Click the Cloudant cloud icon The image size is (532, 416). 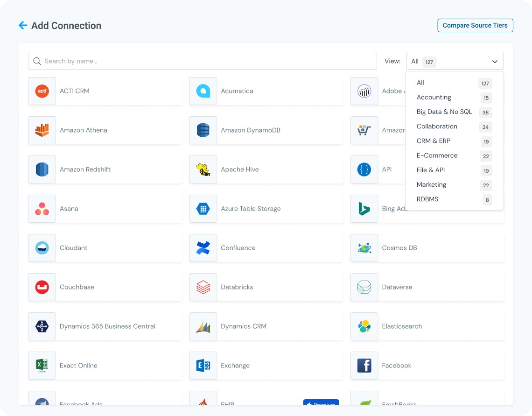coord(42,248)
